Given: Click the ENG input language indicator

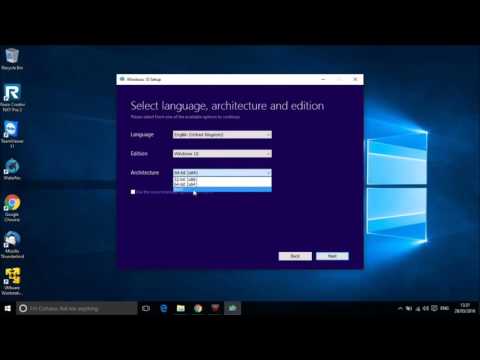Looking at the screenshot, I should 444,308.
